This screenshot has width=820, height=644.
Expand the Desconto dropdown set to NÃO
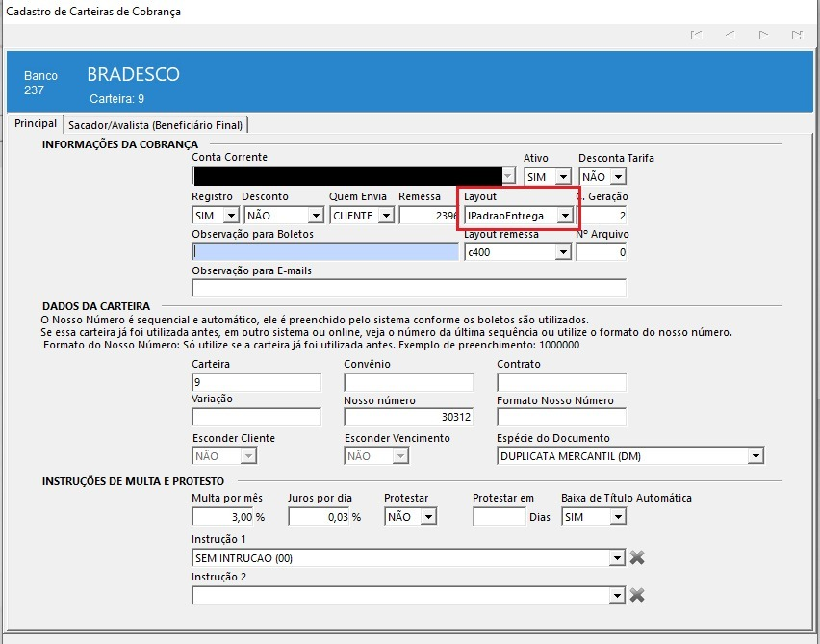[x=316, y=216]
